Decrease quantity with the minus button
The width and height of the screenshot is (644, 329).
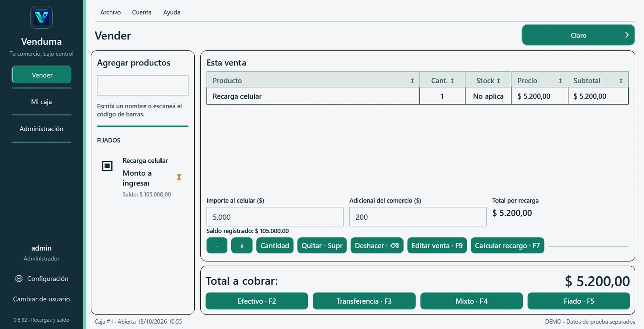point(217,246)
